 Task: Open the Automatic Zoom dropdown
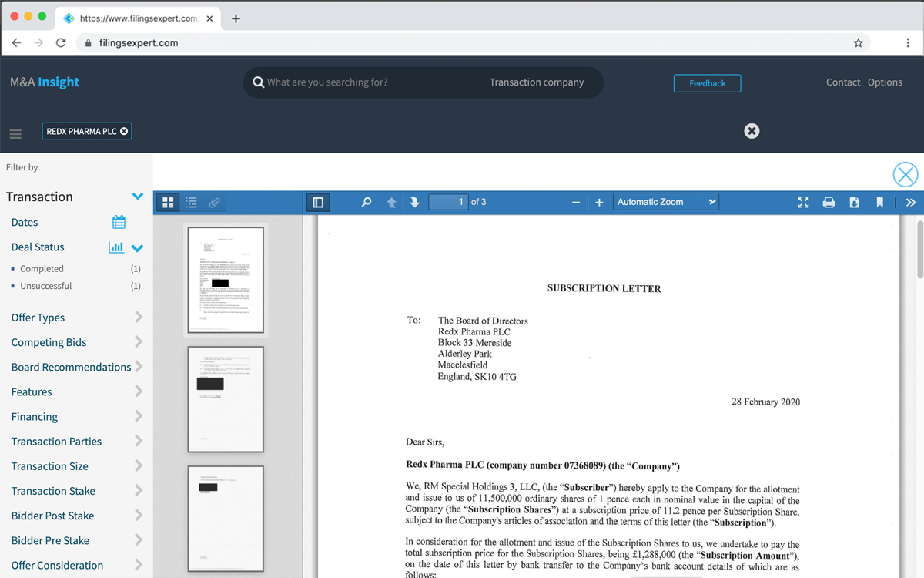(x=667, y=202)
